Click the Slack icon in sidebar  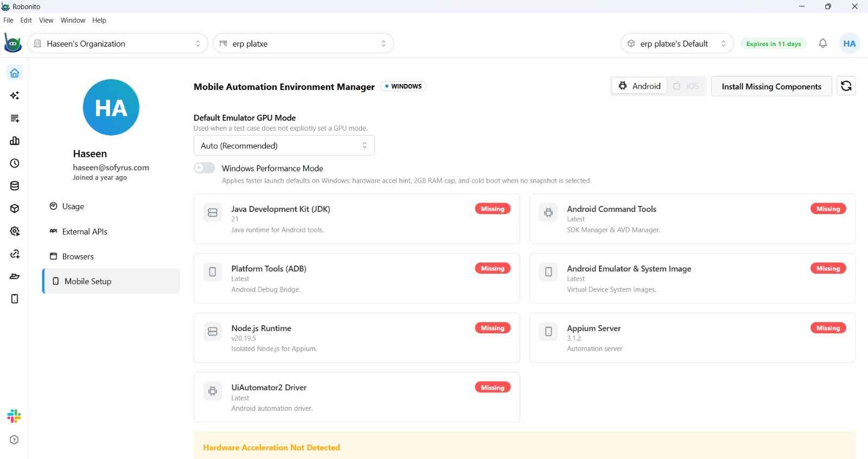(14, 416)
